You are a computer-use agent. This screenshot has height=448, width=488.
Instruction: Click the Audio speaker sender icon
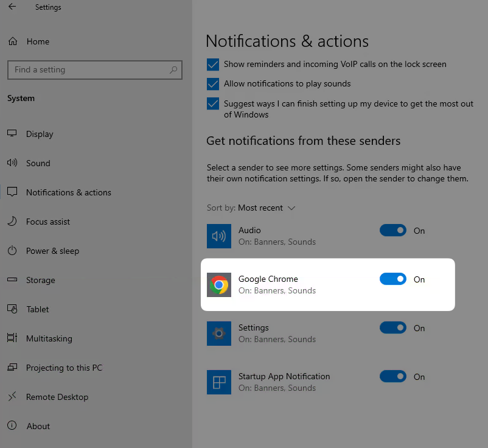[x=219, y=236]
